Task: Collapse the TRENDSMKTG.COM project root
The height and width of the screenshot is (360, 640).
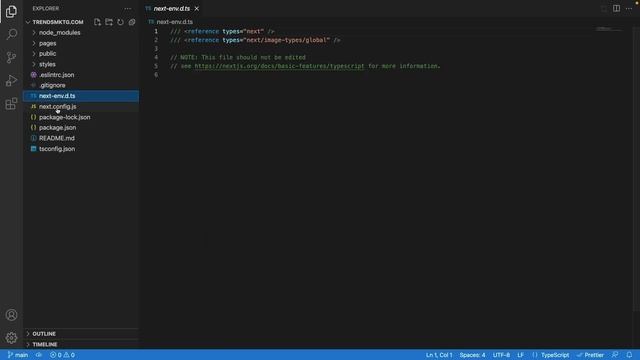Action: (x=58, y=22)
